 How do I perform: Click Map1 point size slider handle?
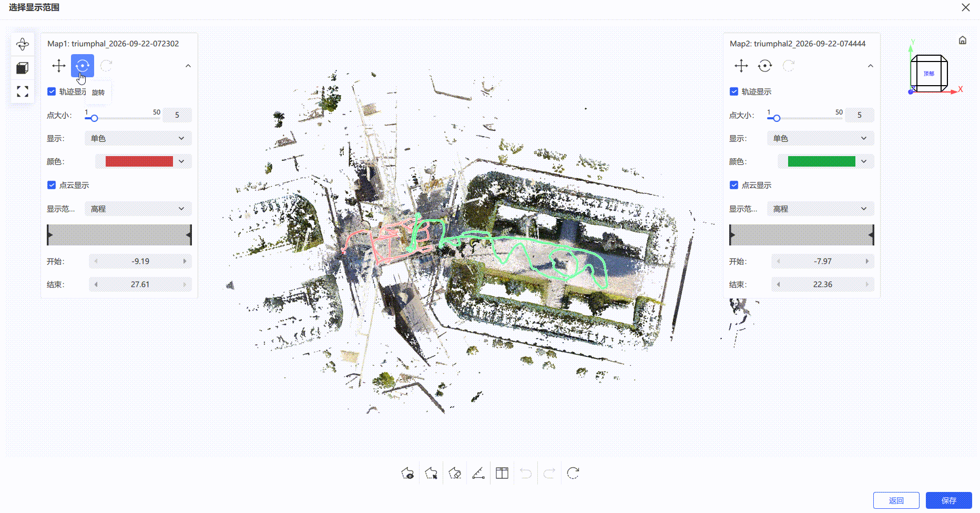[x=94, y=118]
